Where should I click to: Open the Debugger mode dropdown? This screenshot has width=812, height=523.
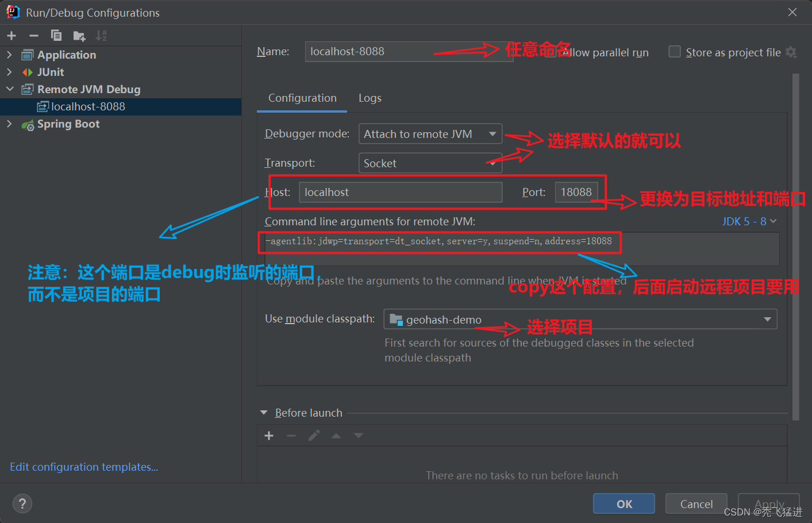coord(430,134)
